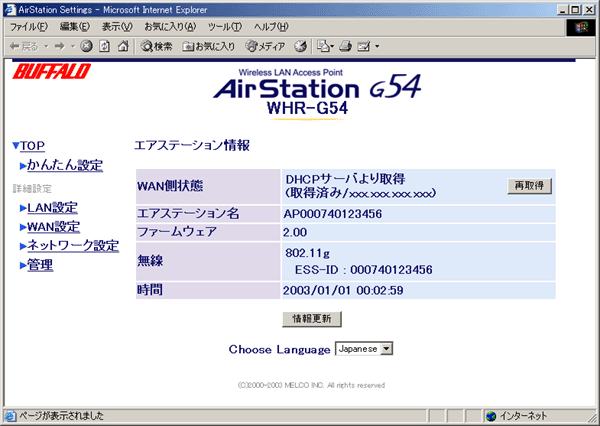This screenshot has width=600, height=426.
Task: Minimize the Internet Explorer window
Action: [562, 10]
